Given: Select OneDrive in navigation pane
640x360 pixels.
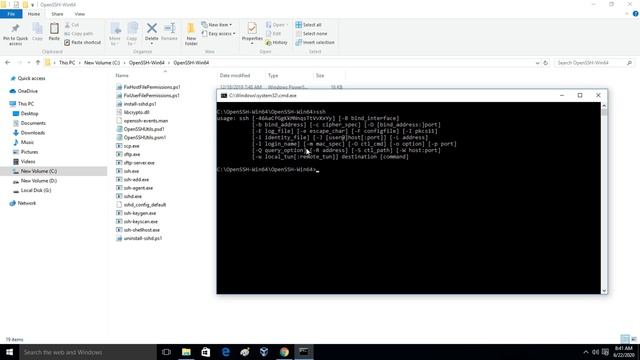Looking at the screenshot, I should coord(28,91).
